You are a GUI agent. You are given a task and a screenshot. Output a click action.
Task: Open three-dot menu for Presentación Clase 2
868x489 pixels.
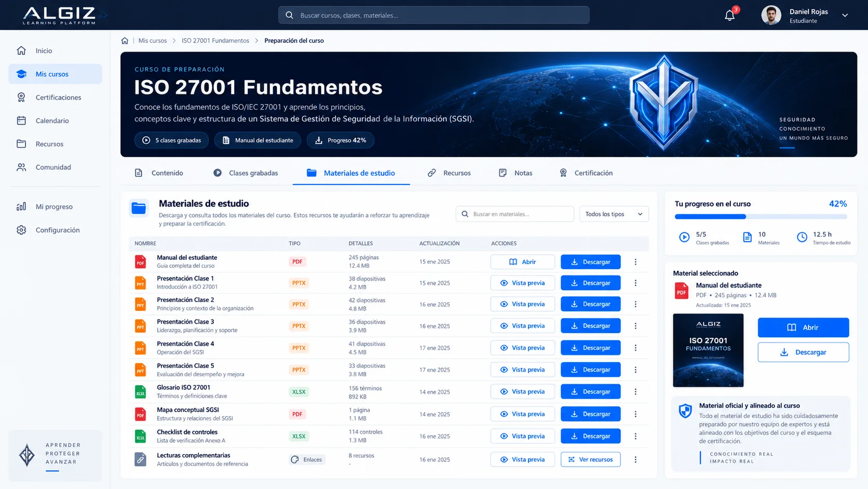pyautogui.click(x=635, y=304)
